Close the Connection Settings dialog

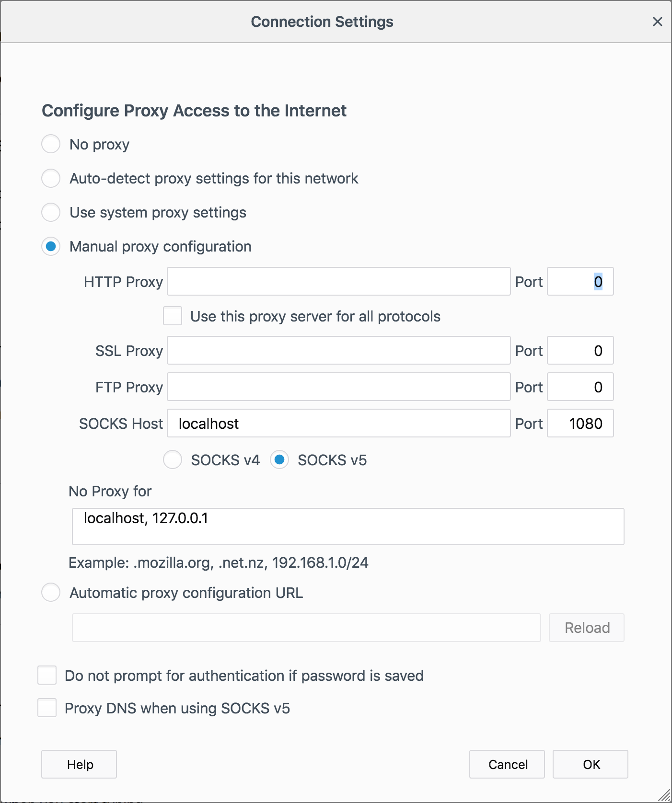tap(657, 22)
